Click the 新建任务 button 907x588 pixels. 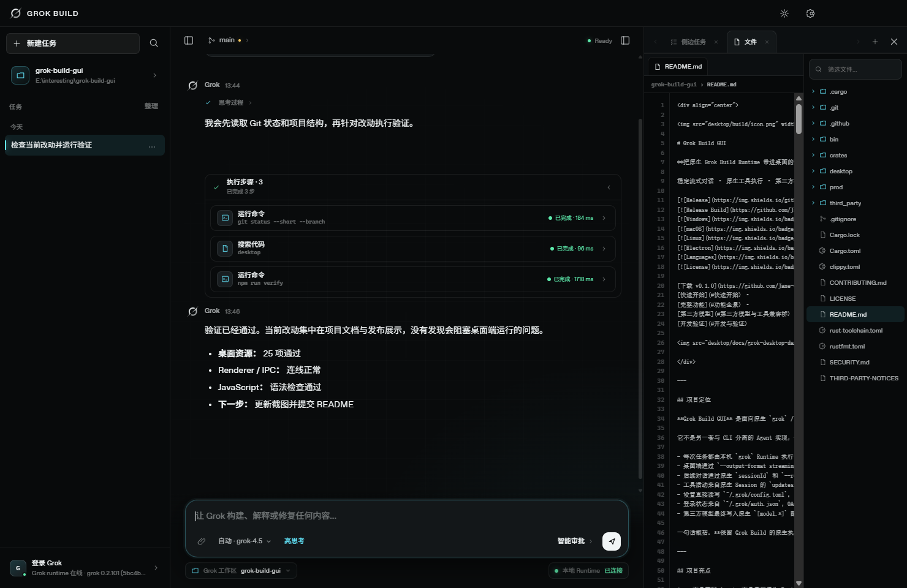pyautogui.click(x=73, y=43)
